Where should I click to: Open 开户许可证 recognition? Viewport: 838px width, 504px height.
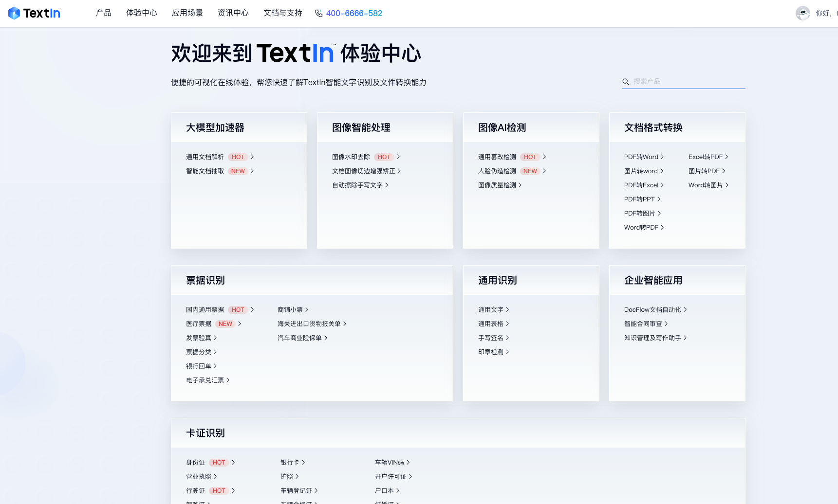click(391, 477)
